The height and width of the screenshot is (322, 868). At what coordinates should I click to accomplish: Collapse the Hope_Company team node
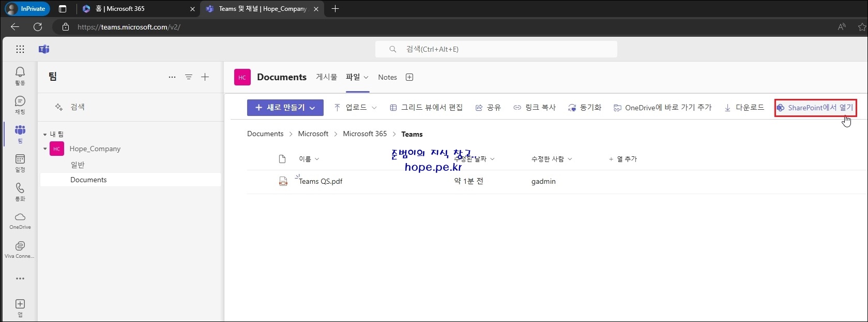pyautogui.click(x=45, y=149)
